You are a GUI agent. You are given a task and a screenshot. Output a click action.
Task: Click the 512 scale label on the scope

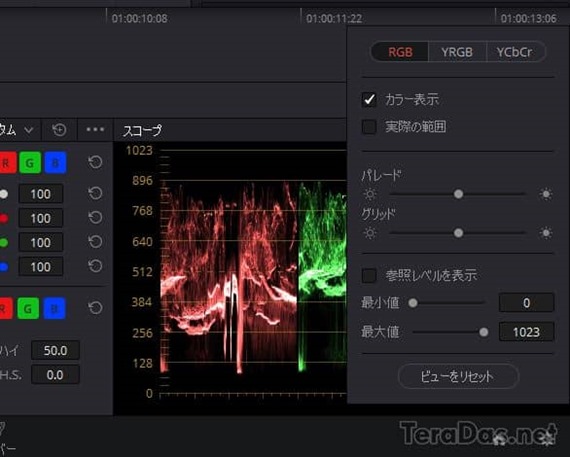pos(142,272)
